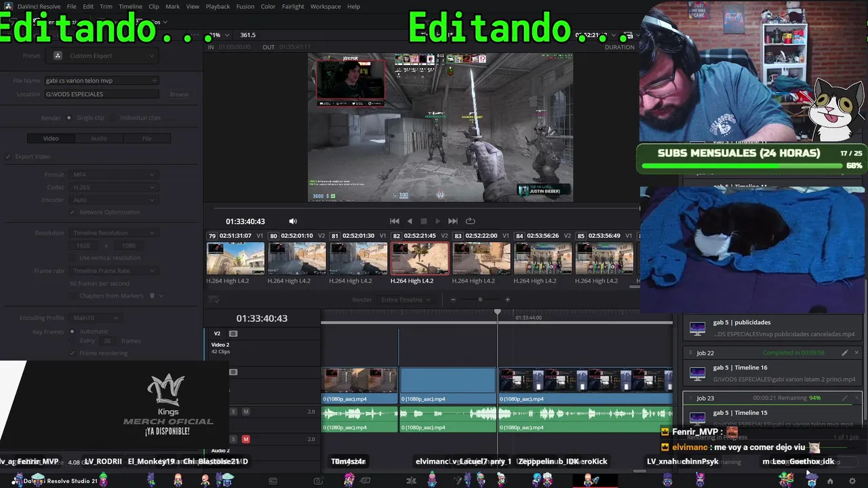Image resolution: width=868 pixels, height=488 pixels.
Task: Open the Edit menu
Action: pyautogui.click(x=88, y=6)
